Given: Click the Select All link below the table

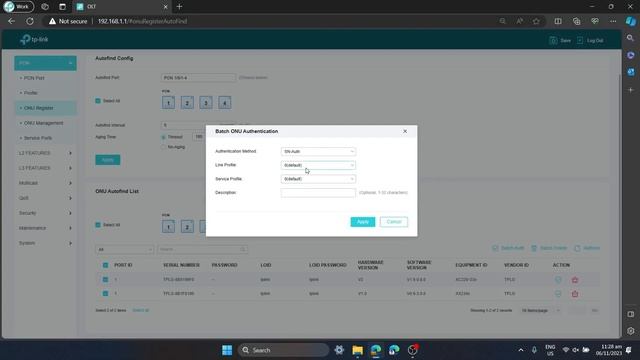Looking at the screenshot, I should tap(140, 311).
